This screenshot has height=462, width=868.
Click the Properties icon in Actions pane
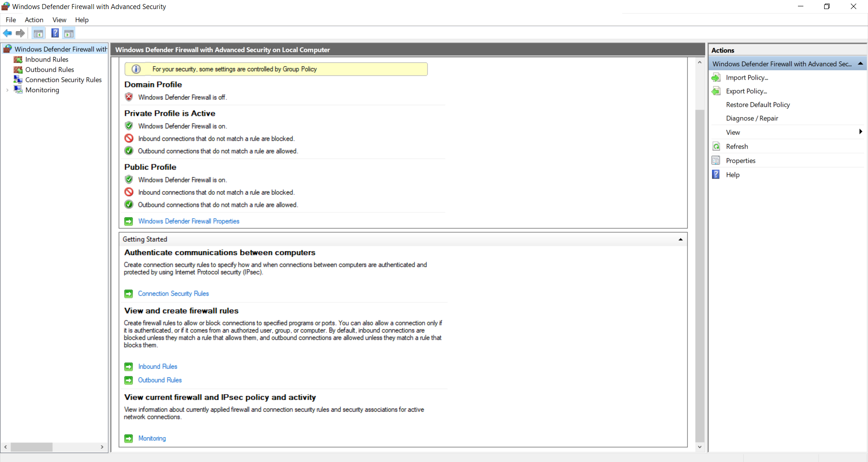point(716,161)
